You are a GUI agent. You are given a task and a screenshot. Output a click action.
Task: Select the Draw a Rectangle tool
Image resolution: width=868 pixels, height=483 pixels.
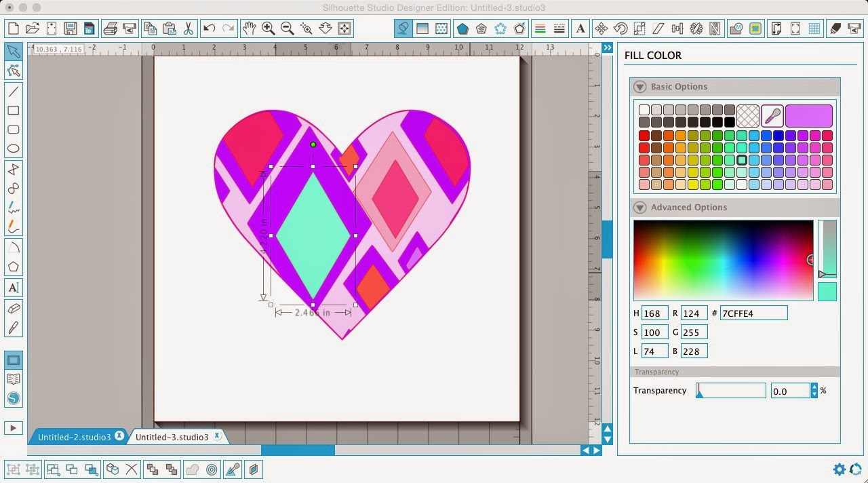point(14,111)
